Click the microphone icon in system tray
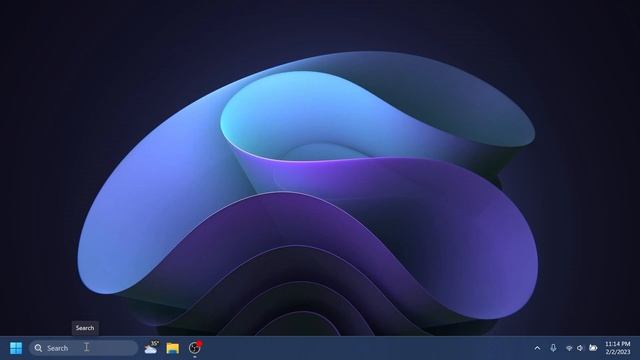This screenshot has width=640, height=360. (x=553, y=348)
